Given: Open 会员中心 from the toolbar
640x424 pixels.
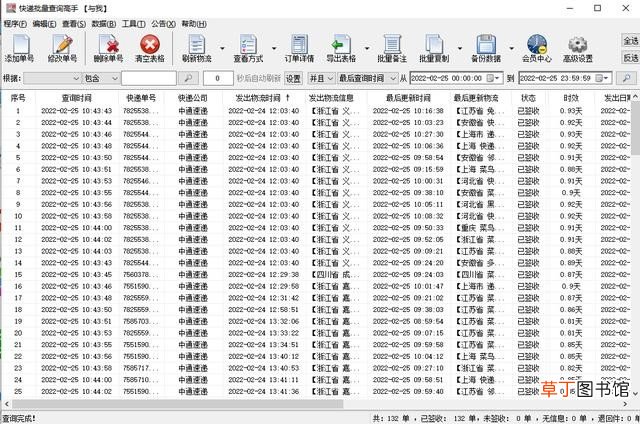Looking at the screenshot, I should pyautogui.click(x=537, y=48).
